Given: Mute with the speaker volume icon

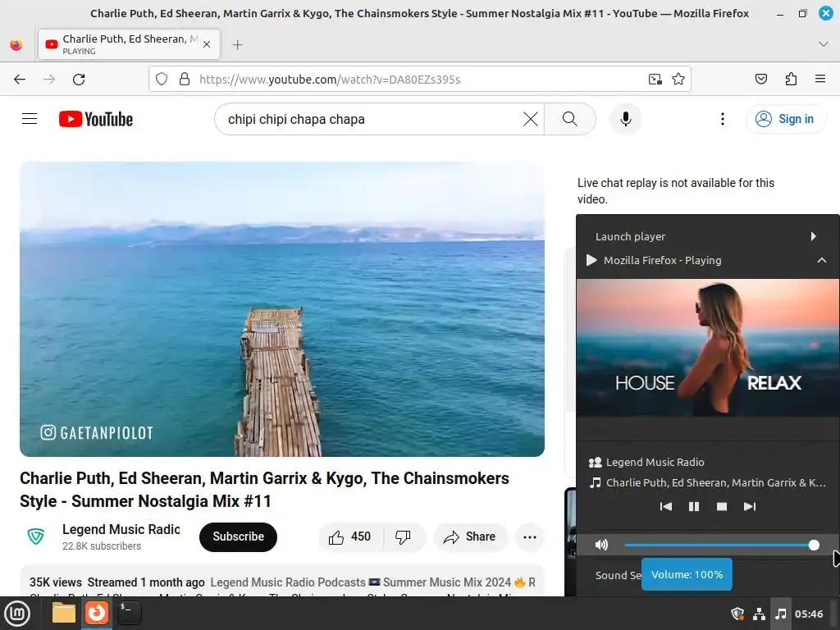Looking at the screenshot, I should click(x=601, y=545).
